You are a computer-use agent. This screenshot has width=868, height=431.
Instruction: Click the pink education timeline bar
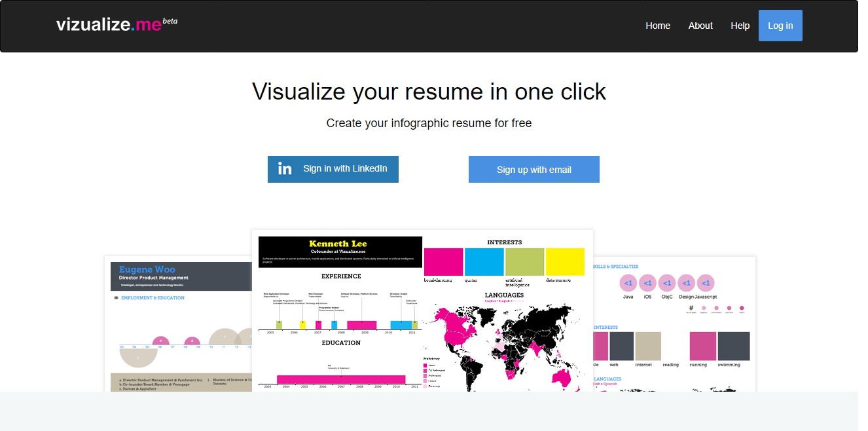[x=341, y=379]
